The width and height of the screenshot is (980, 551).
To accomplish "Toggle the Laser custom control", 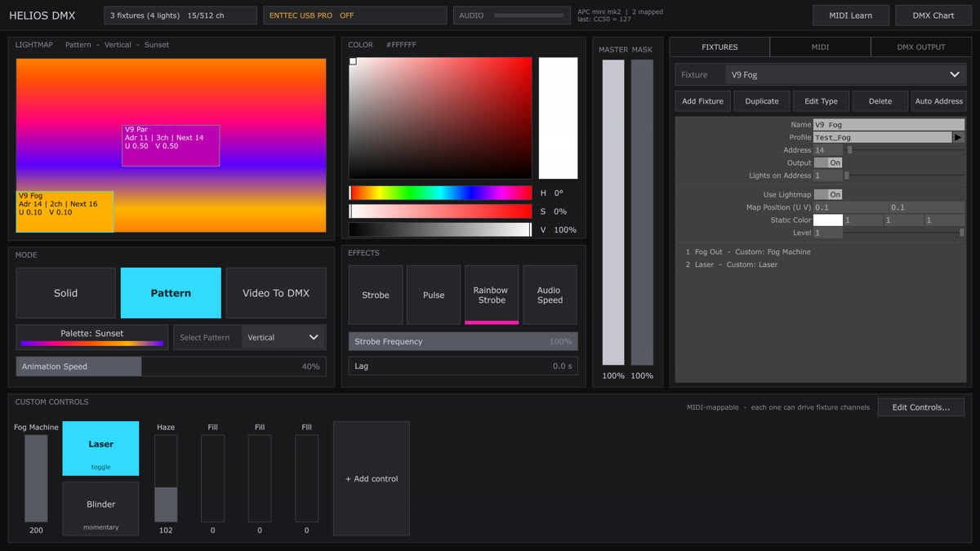I will tap(100, 448).
